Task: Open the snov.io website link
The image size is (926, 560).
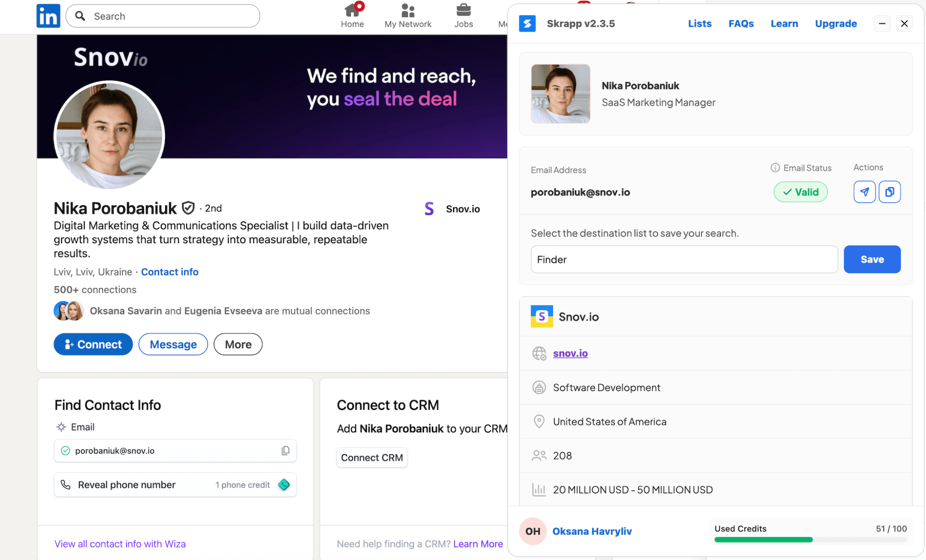Action: [x=570, y=353]
